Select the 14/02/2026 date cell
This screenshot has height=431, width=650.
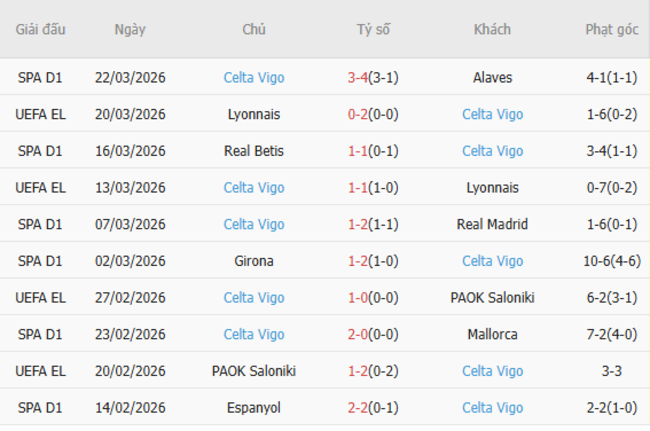(130, 408)
